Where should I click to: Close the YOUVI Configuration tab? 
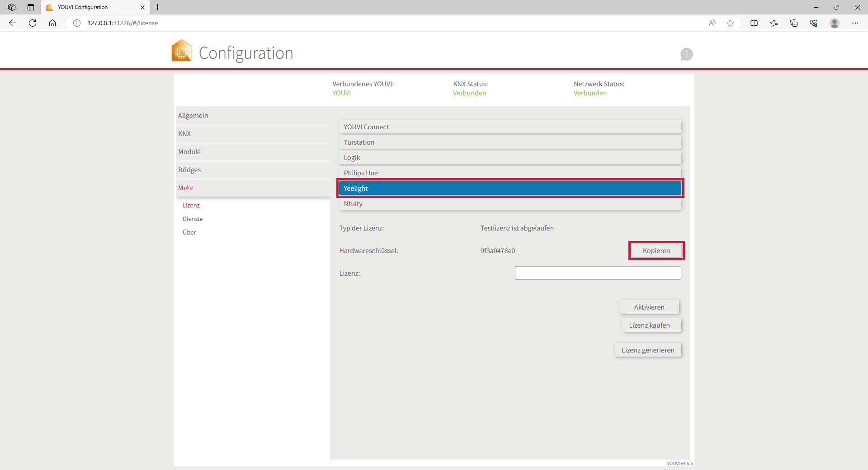tap(142, 7)
